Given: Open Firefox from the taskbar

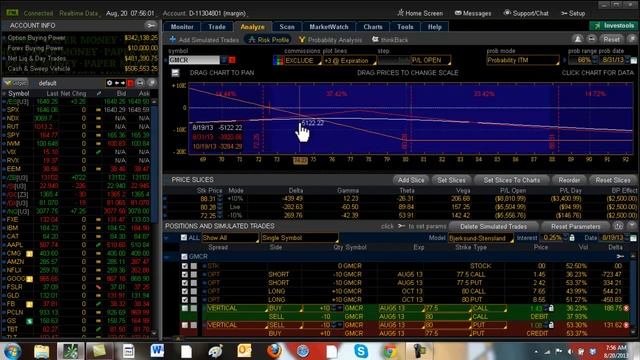Looking at the screenshot, I should click(x=274, y=351).
